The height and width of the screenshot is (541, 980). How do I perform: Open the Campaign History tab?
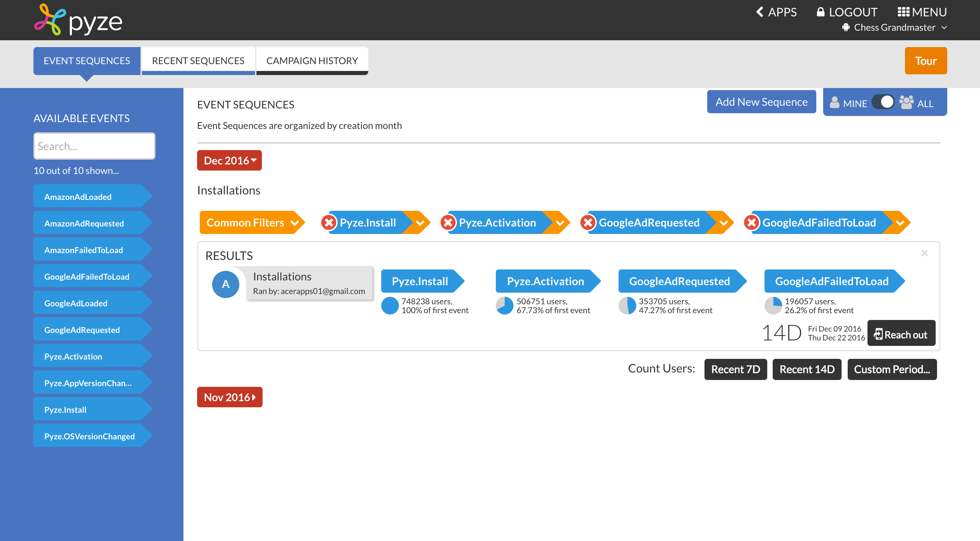(x=312, y=60)
